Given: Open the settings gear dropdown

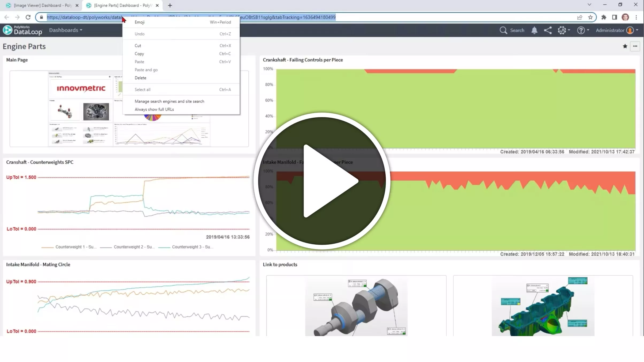Looking at the screenshot, I should pyautogui.click(x=564, y=30).
